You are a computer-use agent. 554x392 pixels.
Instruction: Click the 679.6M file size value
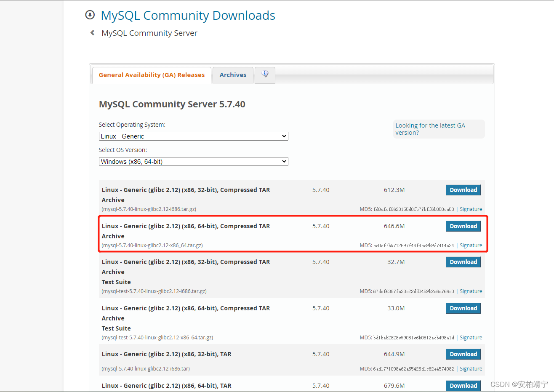click(x=394, y=386)
